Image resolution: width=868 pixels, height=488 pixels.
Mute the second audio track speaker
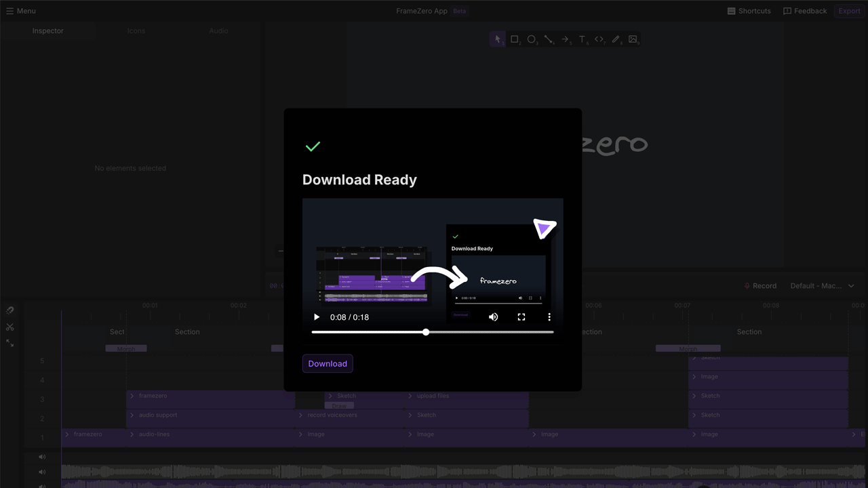click(x=42, y=472)
